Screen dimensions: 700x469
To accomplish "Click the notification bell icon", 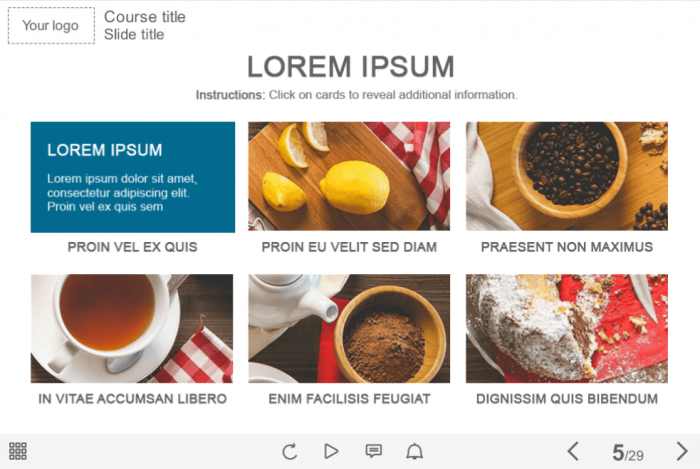I will pos(414,451).
